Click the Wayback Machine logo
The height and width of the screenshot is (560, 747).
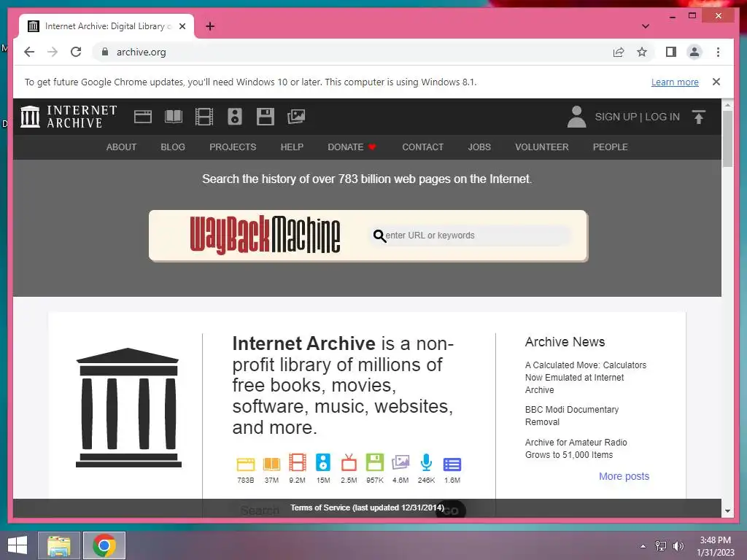265,236
